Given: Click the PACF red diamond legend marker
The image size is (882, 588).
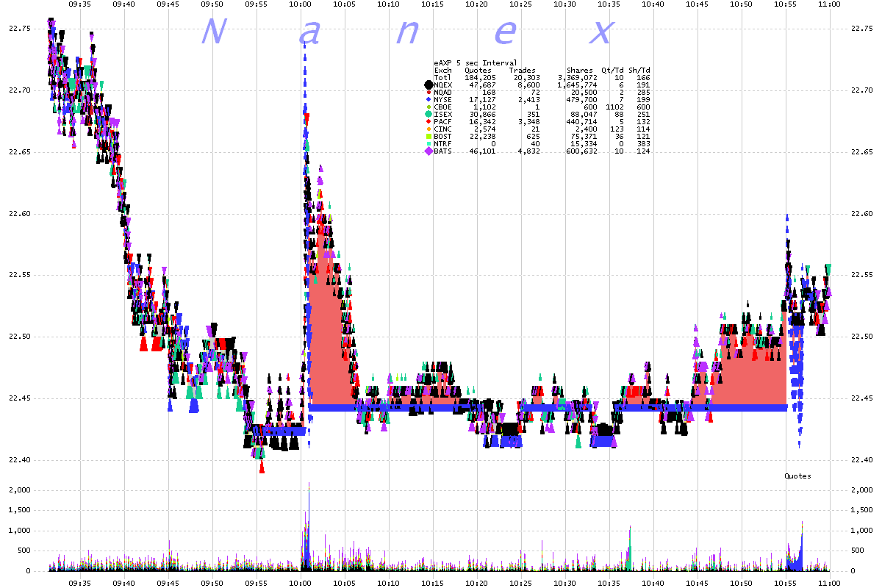Looking at the screenshot, I should tap(428, 121).
